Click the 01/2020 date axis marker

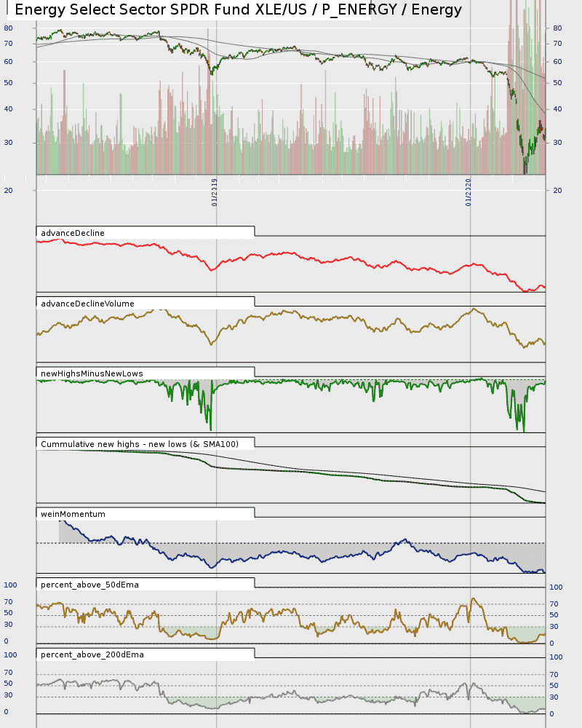click(469, 192)
